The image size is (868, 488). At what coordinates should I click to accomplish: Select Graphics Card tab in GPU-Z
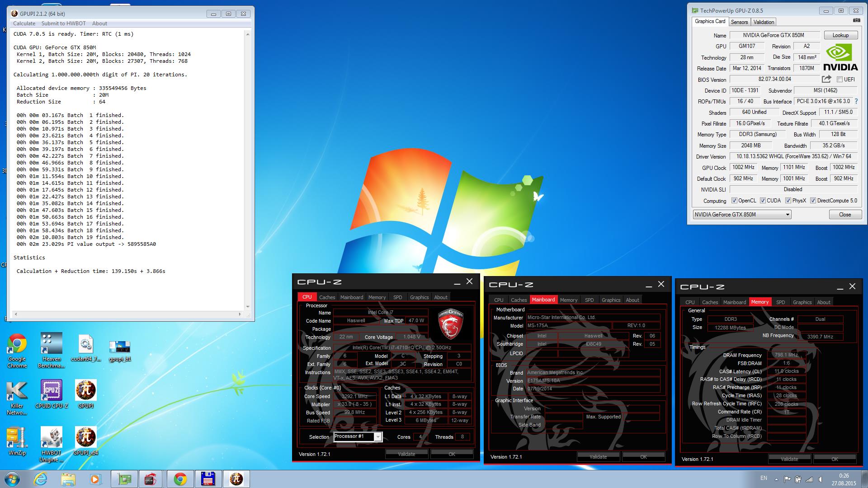(710, 21)
